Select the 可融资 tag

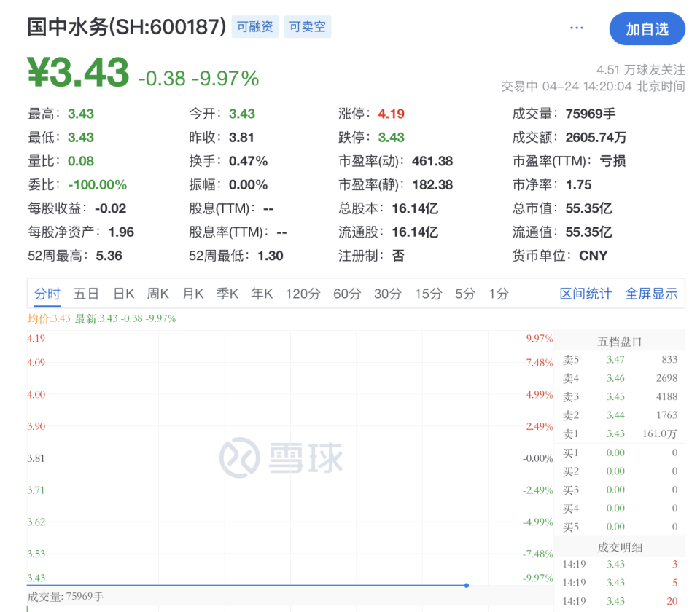[x=255, y=27]
